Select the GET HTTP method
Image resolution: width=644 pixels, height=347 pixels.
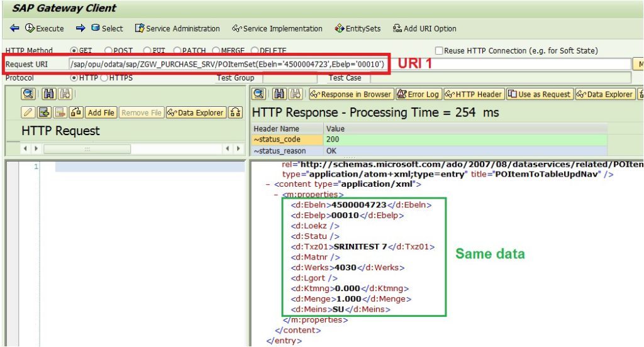(x=74, y=50)
